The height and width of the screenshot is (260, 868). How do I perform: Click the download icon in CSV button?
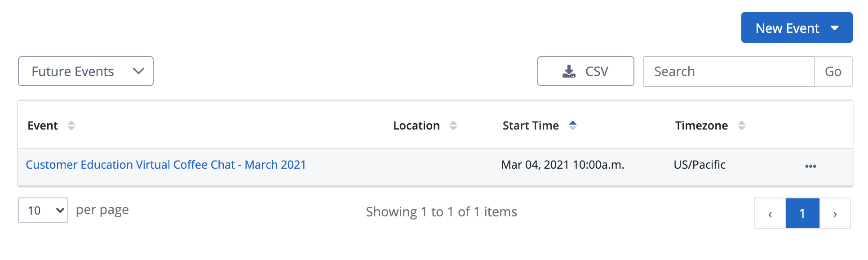(x=569, y=71)
